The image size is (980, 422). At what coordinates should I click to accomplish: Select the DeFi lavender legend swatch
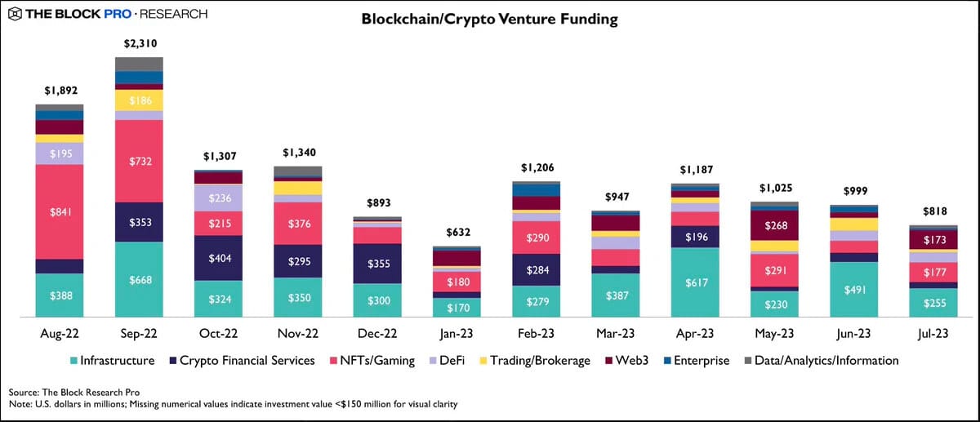[433, 361]
